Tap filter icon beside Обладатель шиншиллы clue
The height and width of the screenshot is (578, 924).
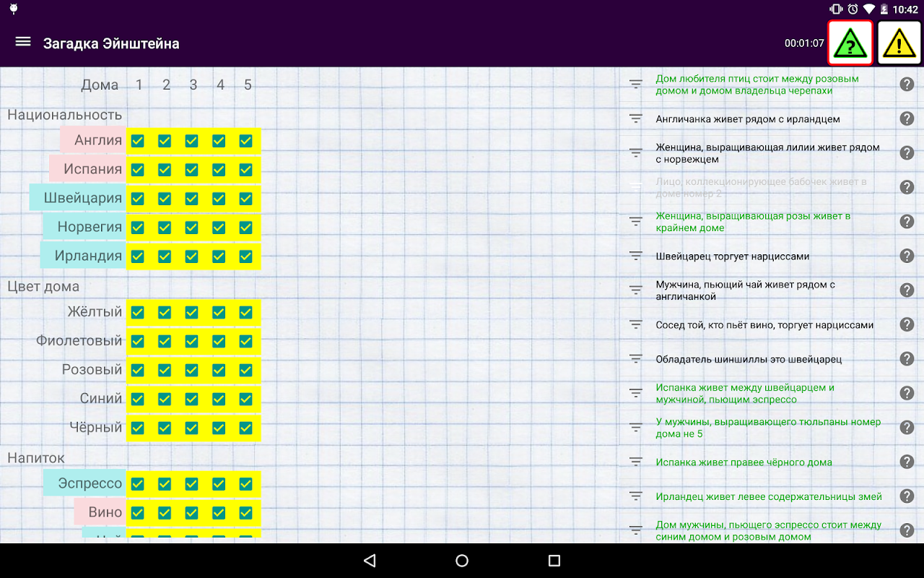635,359
